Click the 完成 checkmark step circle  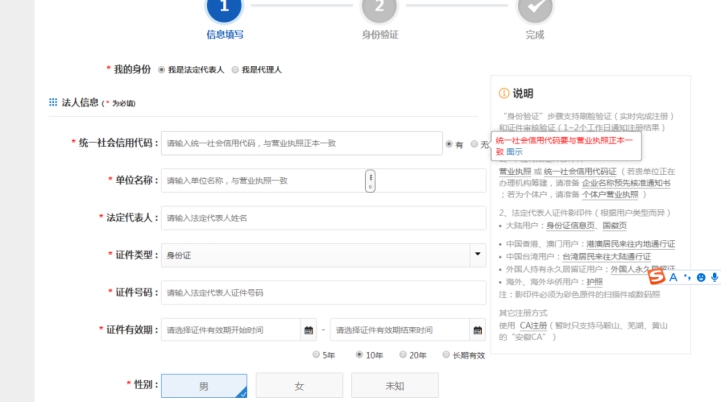pyautogui.click(x=535, y=8)
